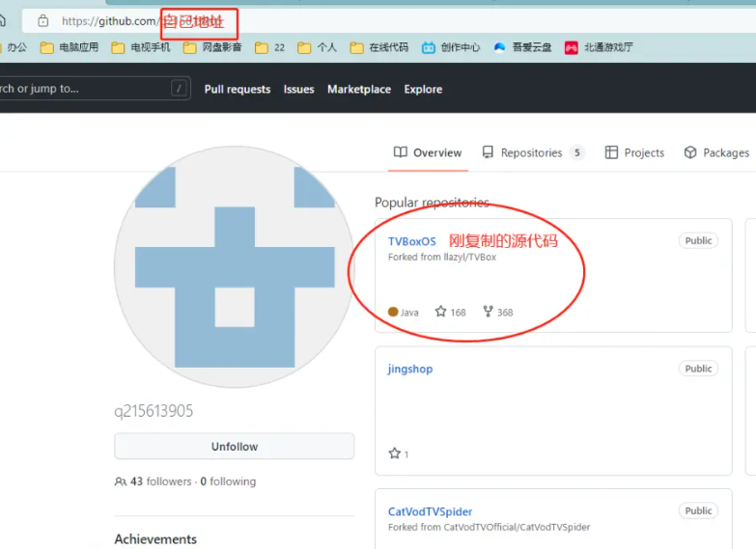Open the 办公 bookmark folder

coord(14,47)
